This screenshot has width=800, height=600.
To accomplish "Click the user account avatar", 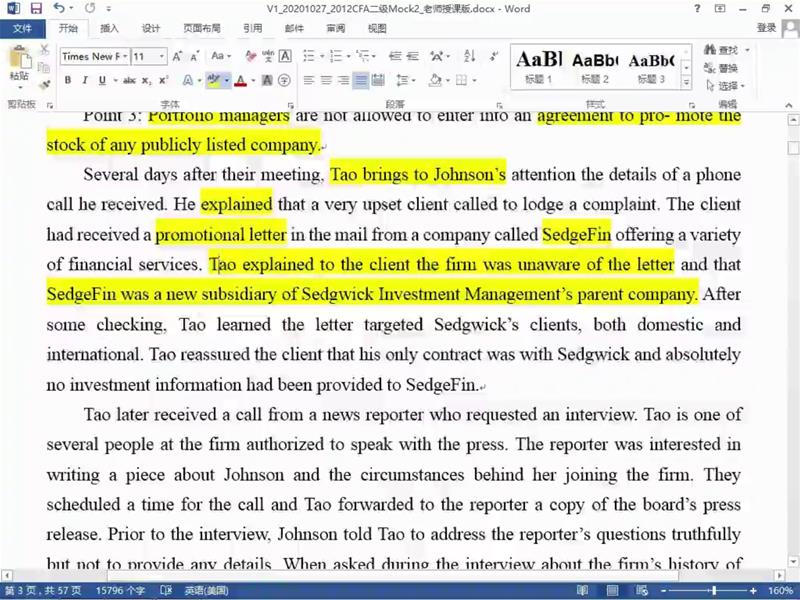I will (x=791, y=29).
